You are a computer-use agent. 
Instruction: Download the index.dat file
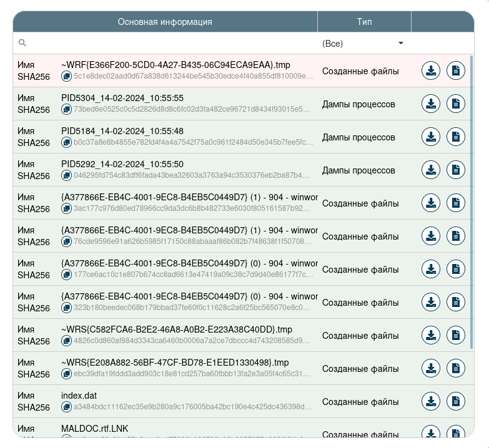click(430, 401)
